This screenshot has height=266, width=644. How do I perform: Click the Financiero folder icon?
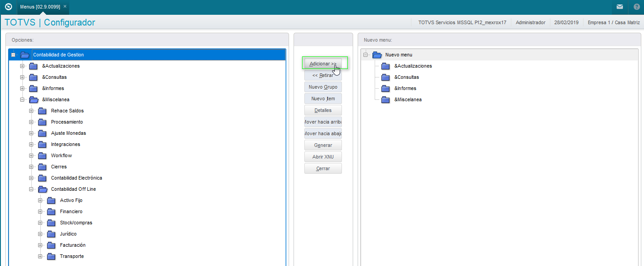pyautogui.click(x=52, y=211)
